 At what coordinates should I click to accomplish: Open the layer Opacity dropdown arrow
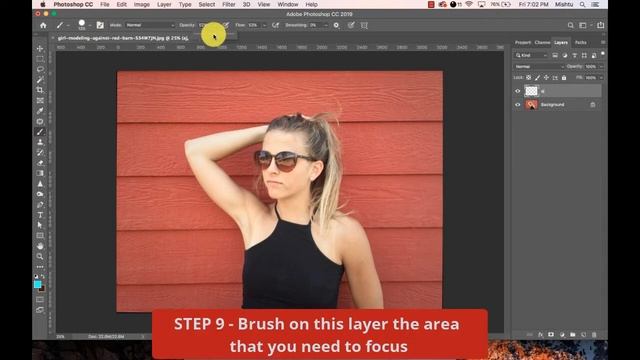pyautogui.click(x=601, y=67)
